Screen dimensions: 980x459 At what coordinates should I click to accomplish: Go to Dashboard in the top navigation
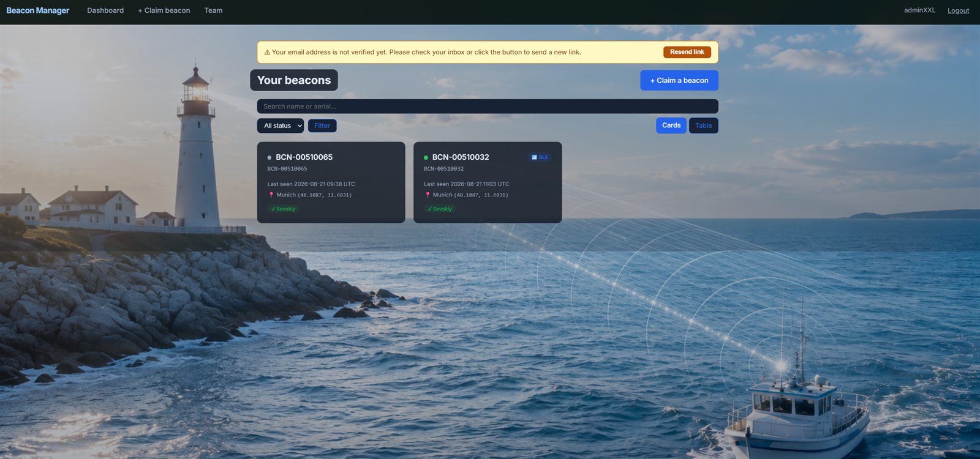[x=105, y=10]
